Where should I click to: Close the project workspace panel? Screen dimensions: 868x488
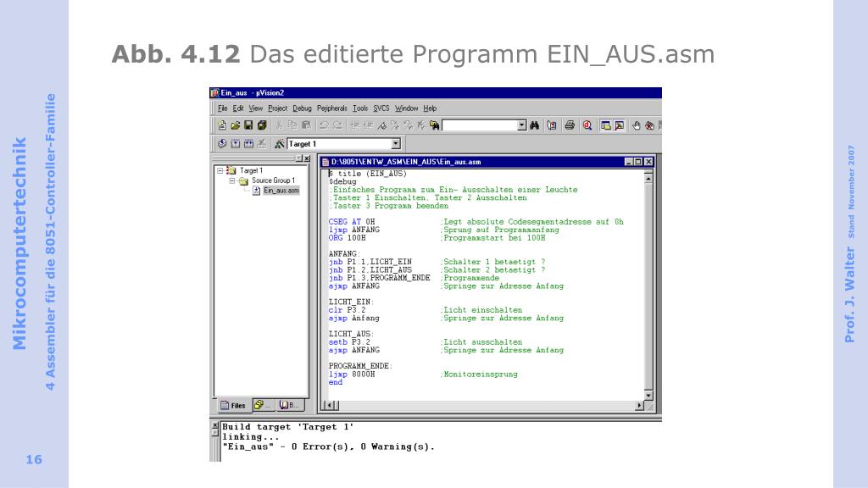(x=307, y=158)
